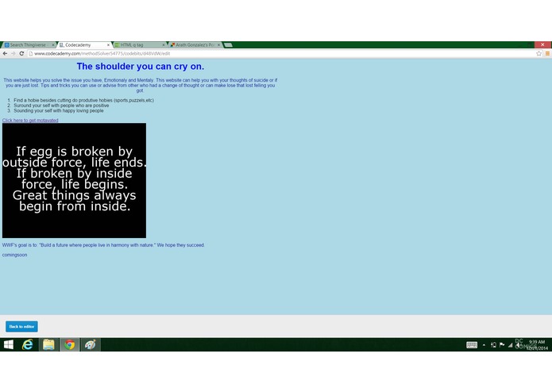This screenshot has width=552, height=392.
Task: Open the Arath Gonzalez's tab
Action: point(195,45)
